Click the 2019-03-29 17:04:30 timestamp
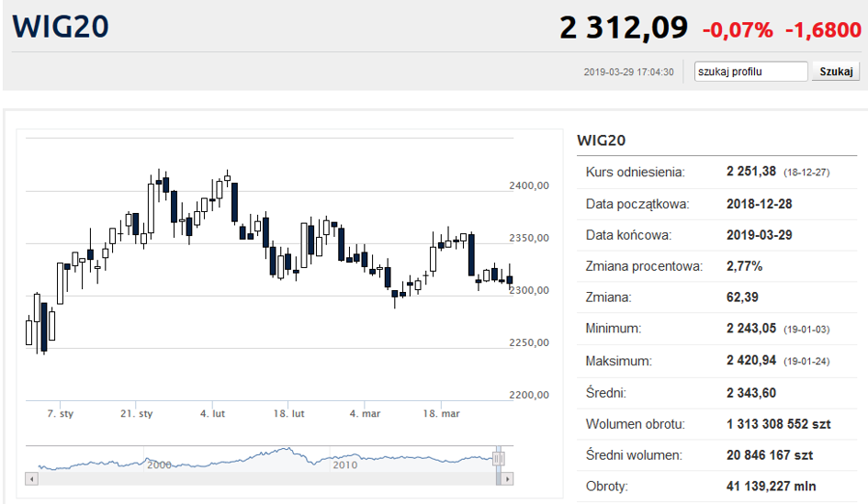This screenshot has height=504, width=868. (628, 72)
